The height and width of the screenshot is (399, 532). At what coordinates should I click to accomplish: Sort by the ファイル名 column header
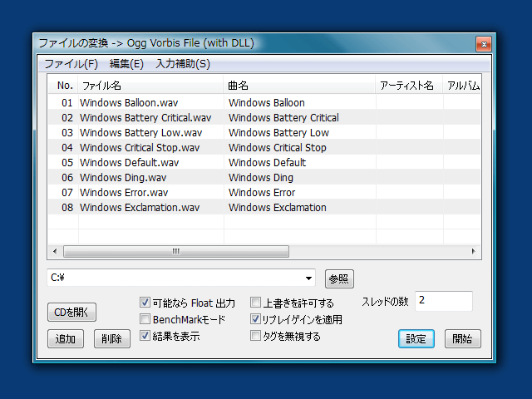(150, 85)
